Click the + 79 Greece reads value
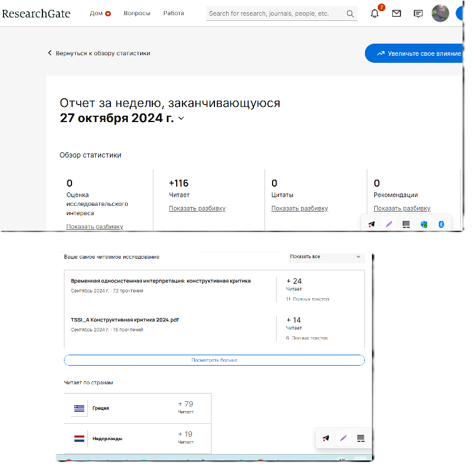476x475 pixels. (x=185, y=404)
